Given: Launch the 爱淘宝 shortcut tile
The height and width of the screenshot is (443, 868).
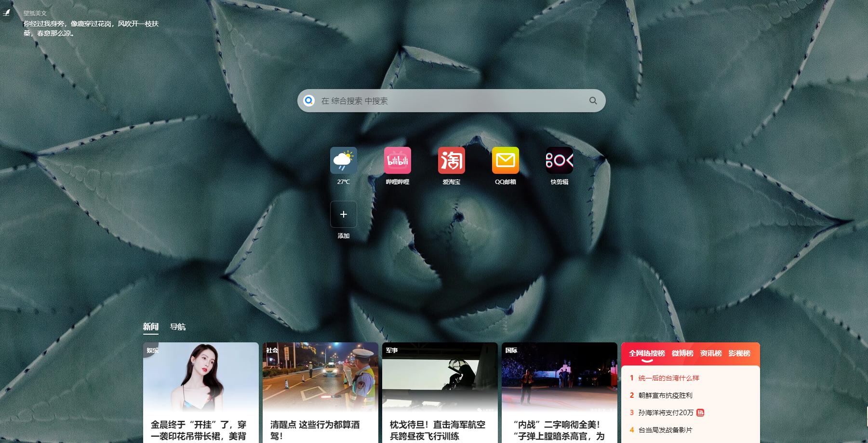Looking at the screenshot, I should pos(452,160).
